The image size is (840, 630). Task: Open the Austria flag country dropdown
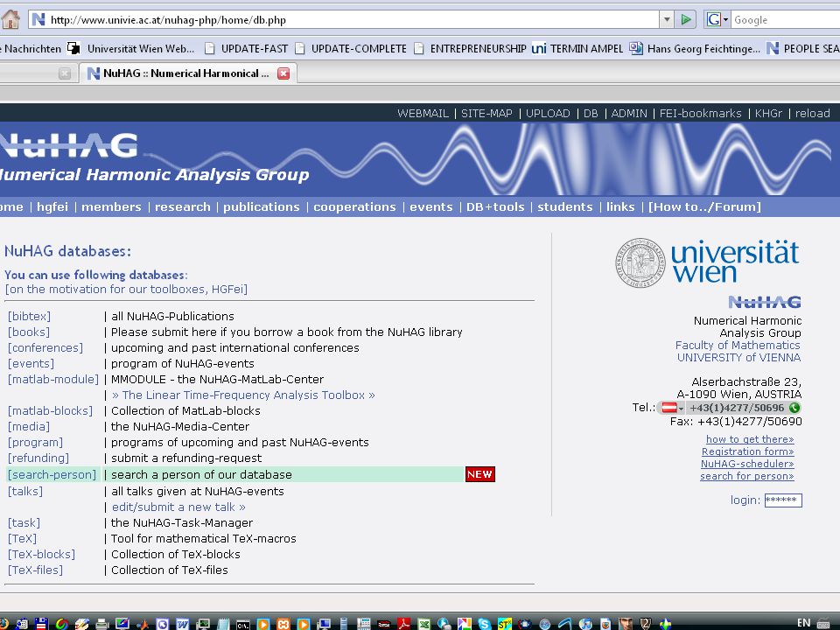(672, 408)
